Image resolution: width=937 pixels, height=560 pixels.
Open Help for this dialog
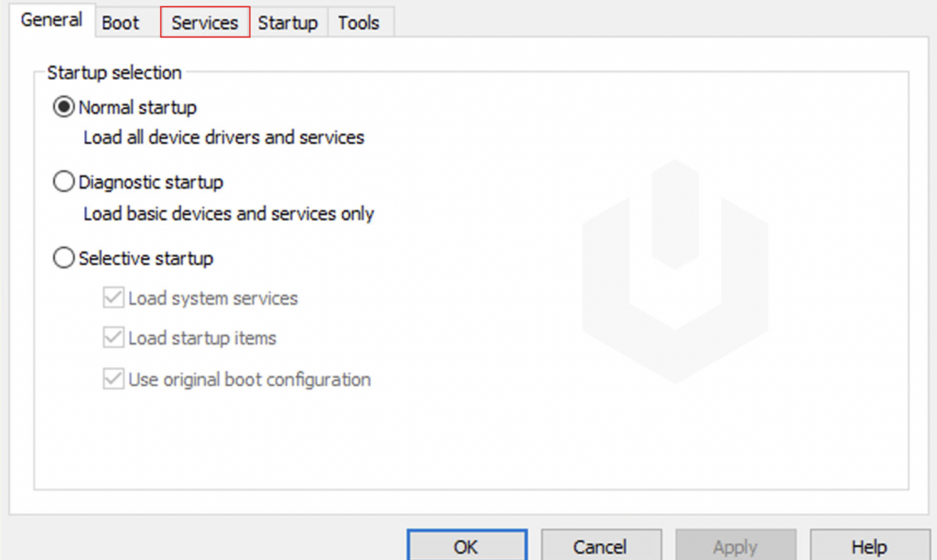(x=868, y=546)
